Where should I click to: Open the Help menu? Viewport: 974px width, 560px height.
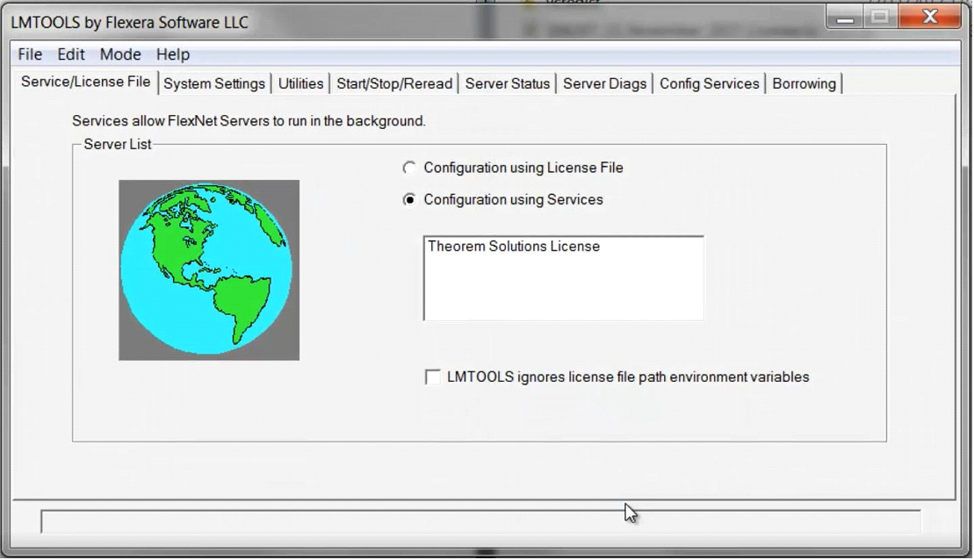tap(173, 54)
